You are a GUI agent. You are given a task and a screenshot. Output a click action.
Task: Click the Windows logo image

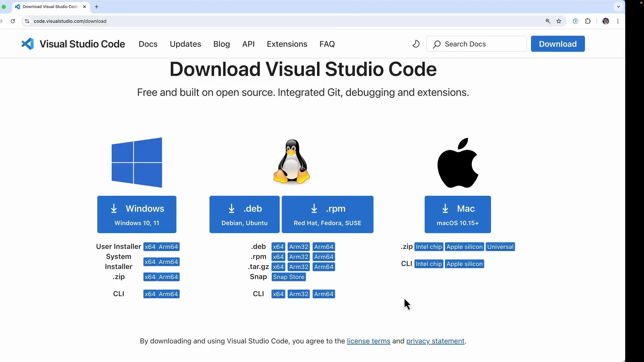pos(137,163)
